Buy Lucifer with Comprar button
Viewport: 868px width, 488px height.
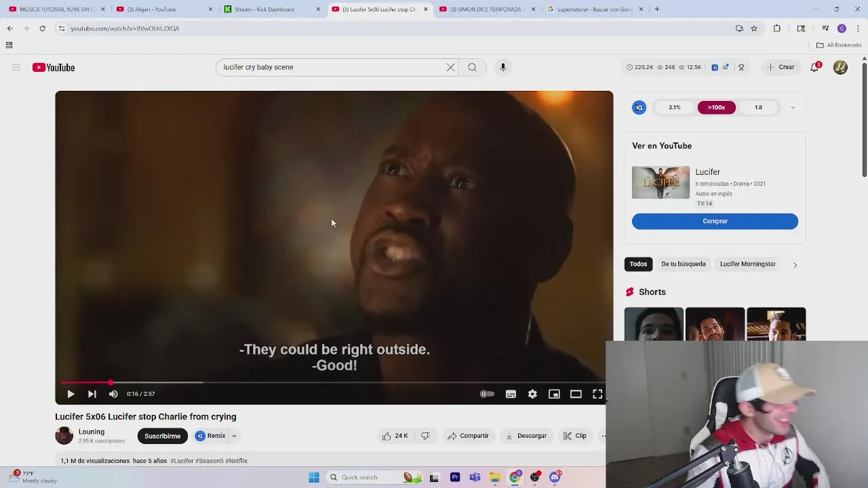coord(715,221)
